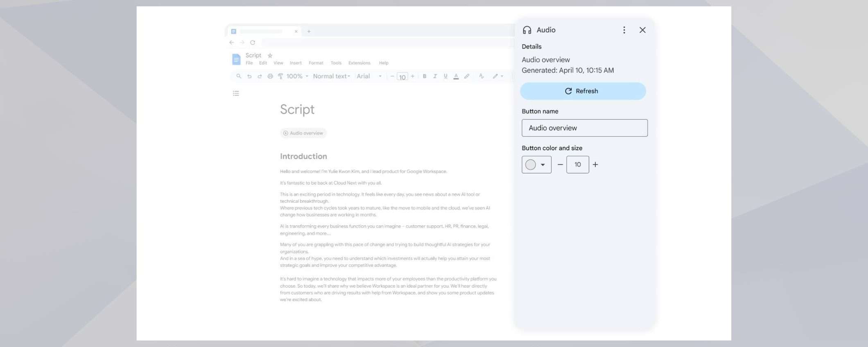Open the Insert menu
Viewport: 868px width, 347px height.
296,63
